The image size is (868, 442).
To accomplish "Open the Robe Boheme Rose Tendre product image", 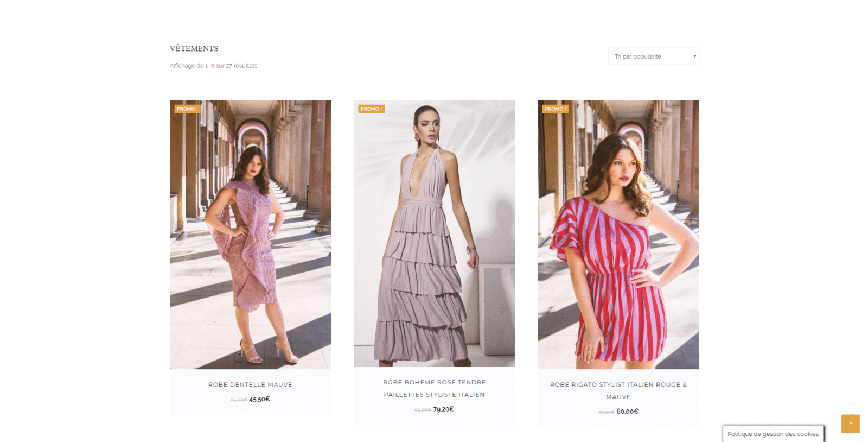I will 434,233.
